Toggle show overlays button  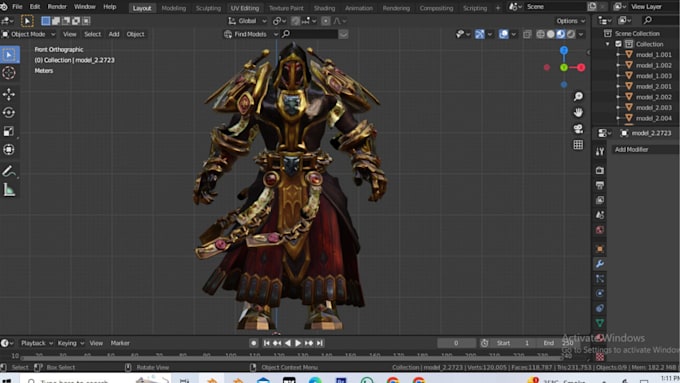tap(503, 34)
